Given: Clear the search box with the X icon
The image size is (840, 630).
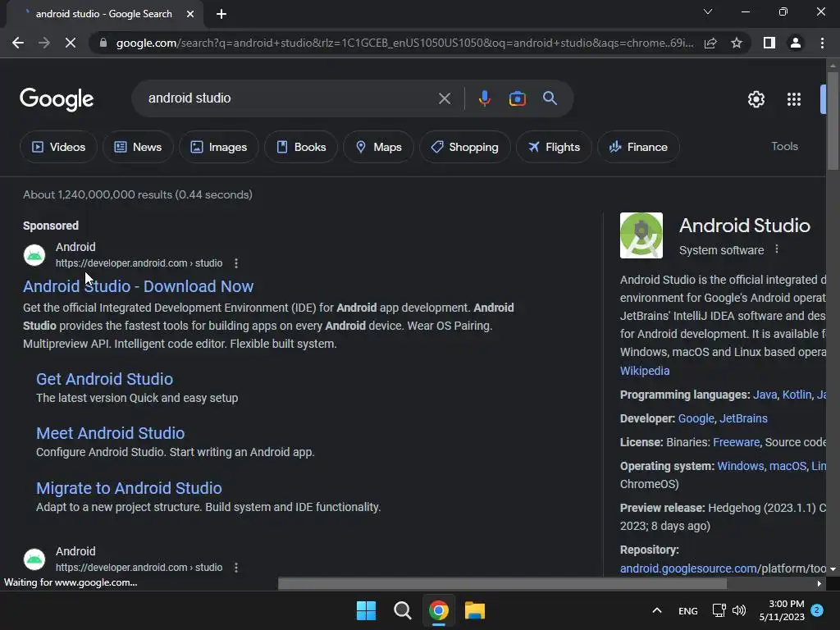Looking at the screenshot, I should click(444, 98).
